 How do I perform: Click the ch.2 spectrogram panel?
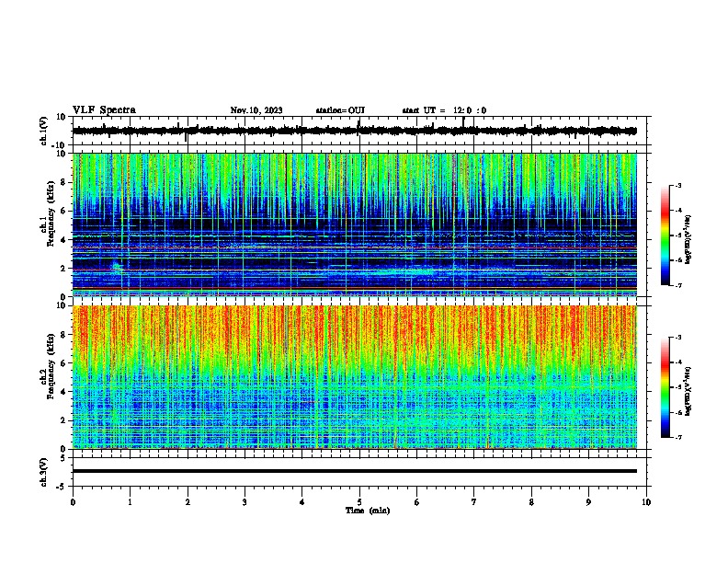(359, 377)
